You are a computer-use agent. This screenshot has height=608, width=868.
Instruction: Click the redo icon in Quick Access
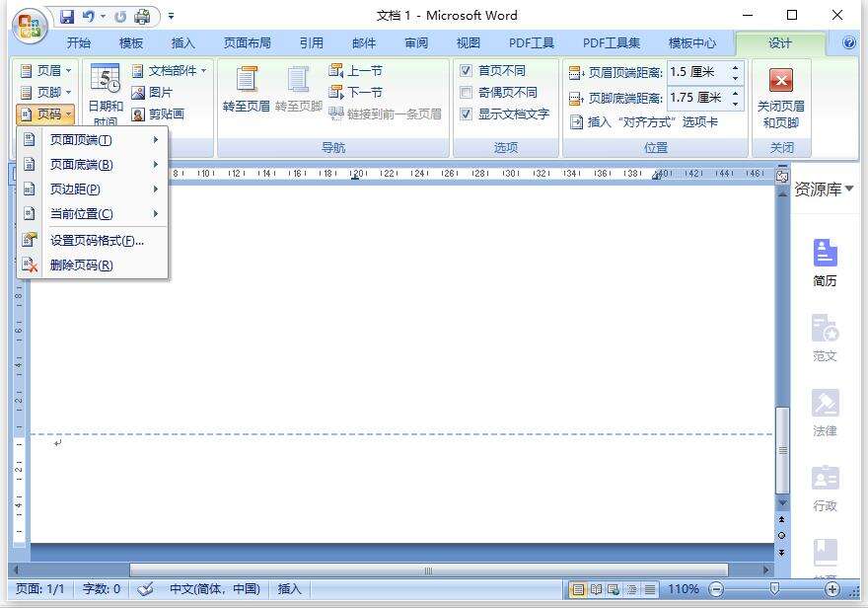(120, 17)
